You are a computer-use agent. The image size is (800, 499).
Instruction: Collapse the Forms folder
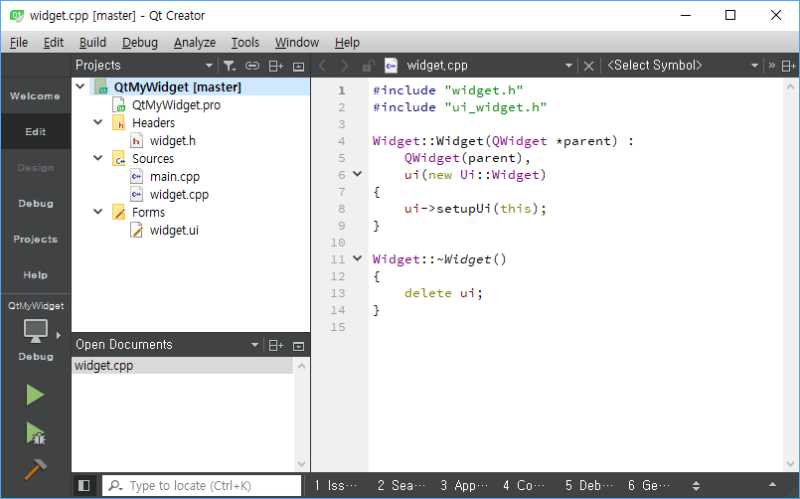(x=98, y=211)
